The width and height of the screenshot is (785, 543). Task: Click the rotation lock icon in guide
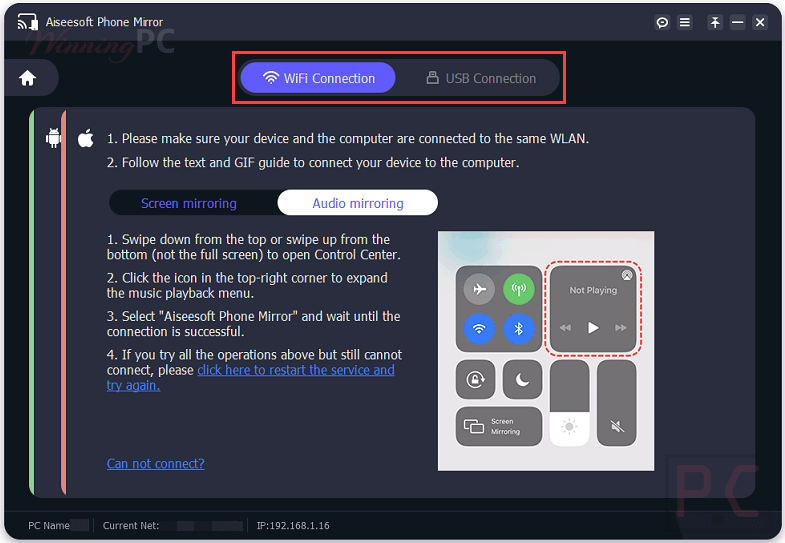(x=475, y=379)
